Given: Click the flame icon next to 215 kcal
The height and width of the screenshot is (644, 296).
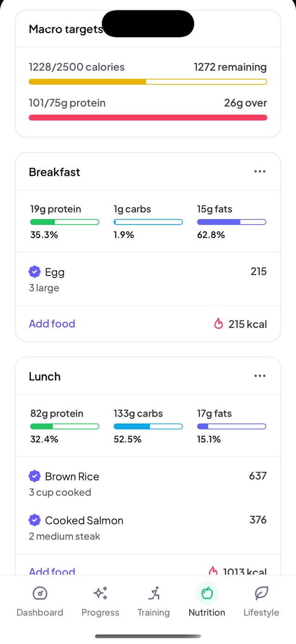Looking at the screenshot, I should click(218, 324).
